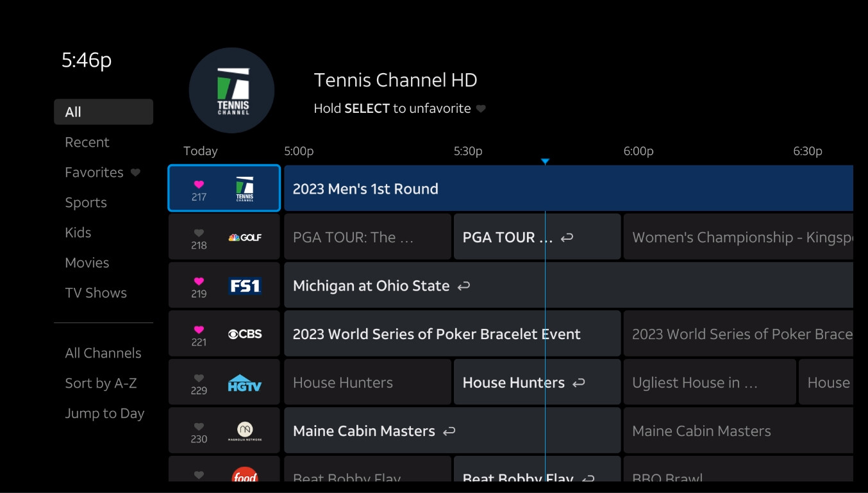Open Sort by A-Z option
This screenshot has height=493, width=868.
(101, 383)
